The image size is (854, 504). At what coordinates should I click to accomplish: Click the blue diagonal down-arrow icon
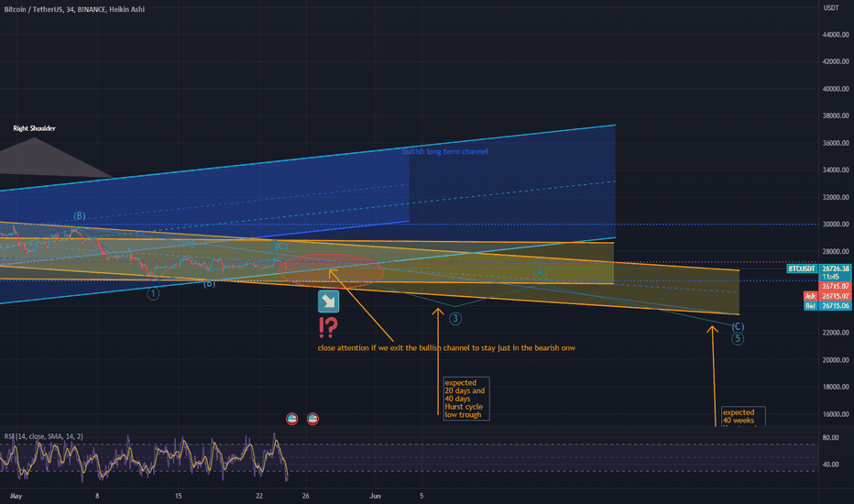[x=328, y=301]
